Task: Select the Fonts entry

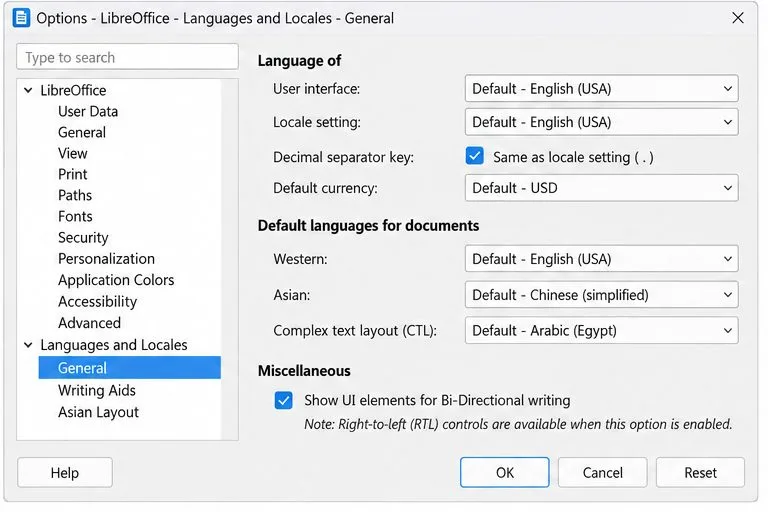Action: coord(75,217)
